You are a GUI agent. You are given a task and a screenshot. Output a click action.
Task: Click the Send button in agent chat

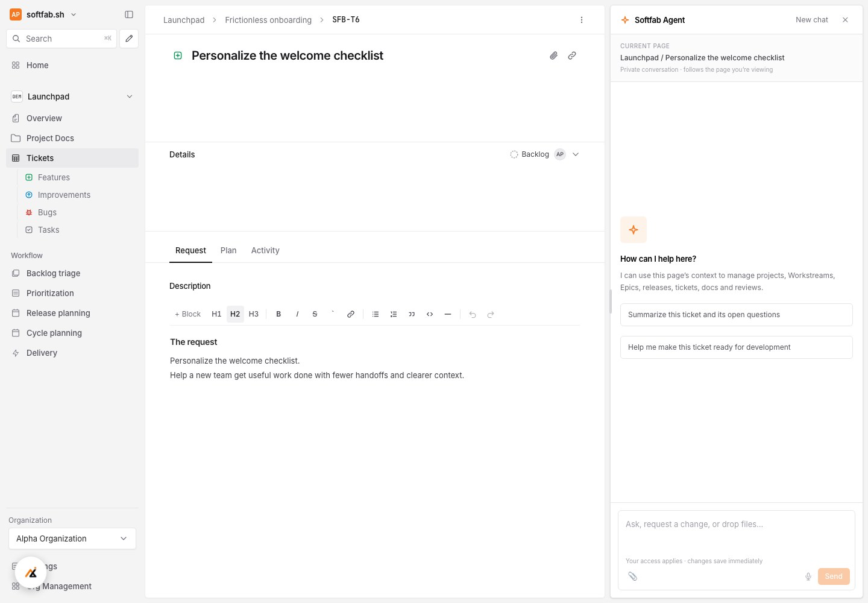point(834,576)
